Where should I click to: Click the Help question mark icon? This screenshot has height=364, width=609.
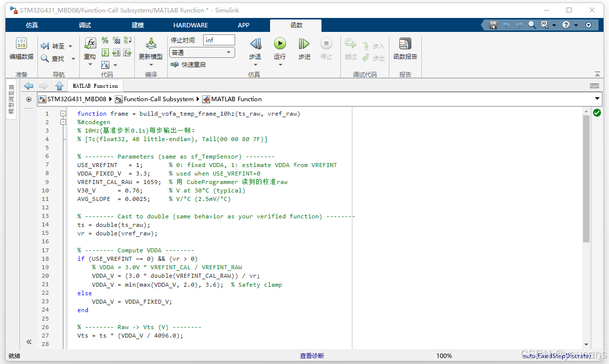(x=566, y=25)
